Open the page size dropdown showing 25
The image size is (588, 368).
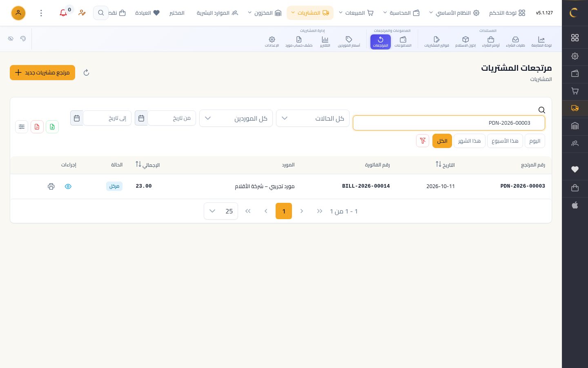(x=221, y=211)
